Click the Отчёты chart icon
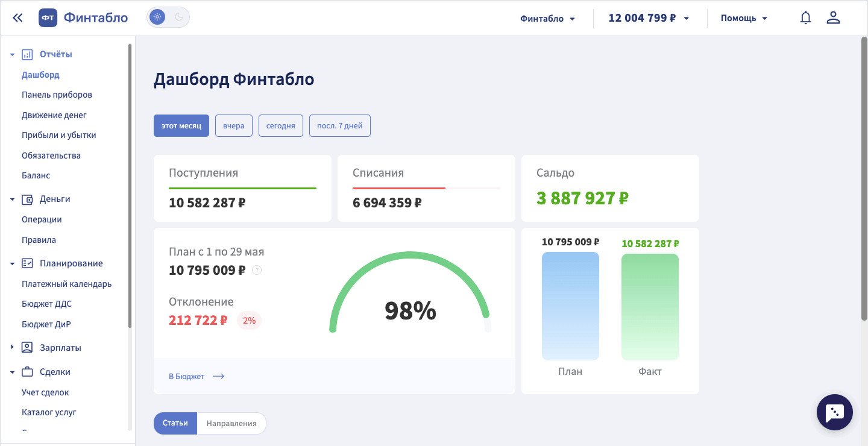 tap(27, 54)
